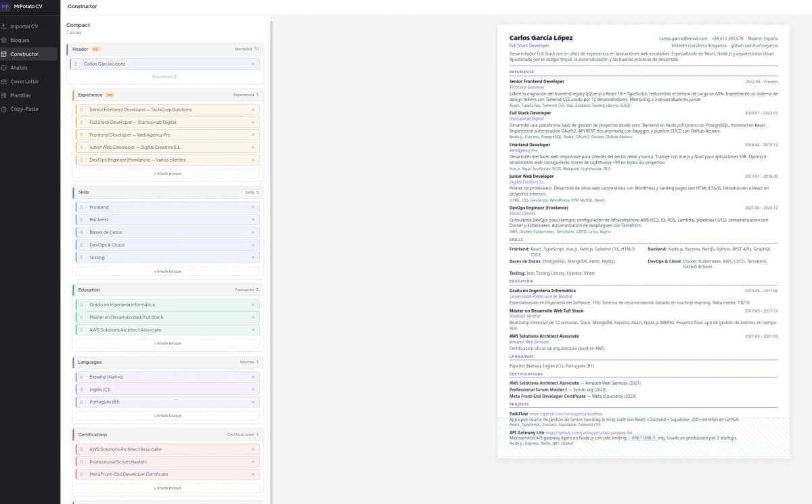812x504 pixels.
Task: Click the MP logo in the top-left
Action: pyautogui.click(x=5, y=6)
